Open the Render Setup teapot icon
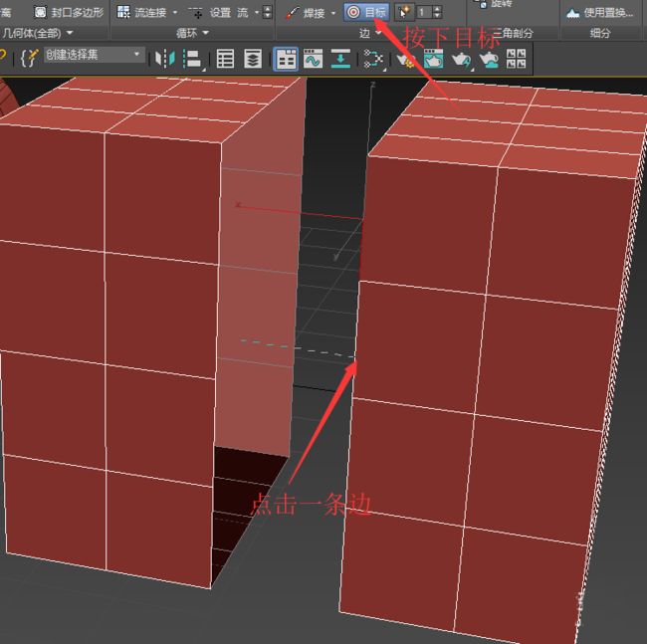 [406, 59]
